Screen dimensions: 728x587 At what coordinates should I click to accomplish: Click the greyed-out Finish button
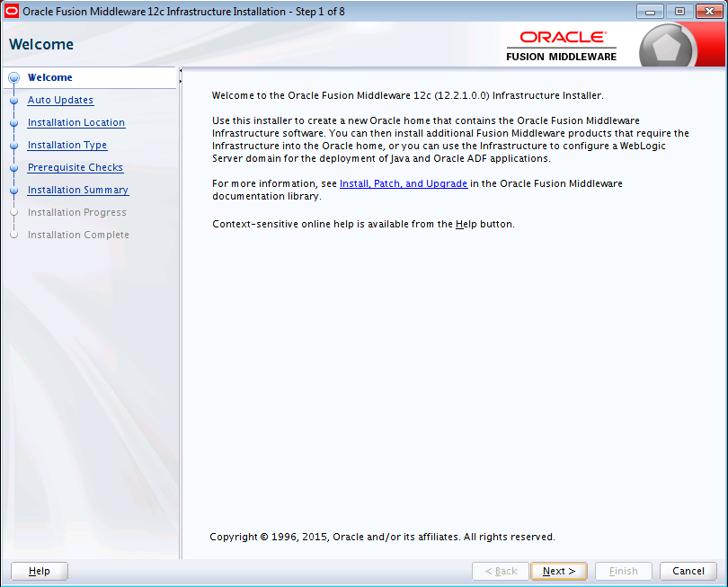[624, 571]
